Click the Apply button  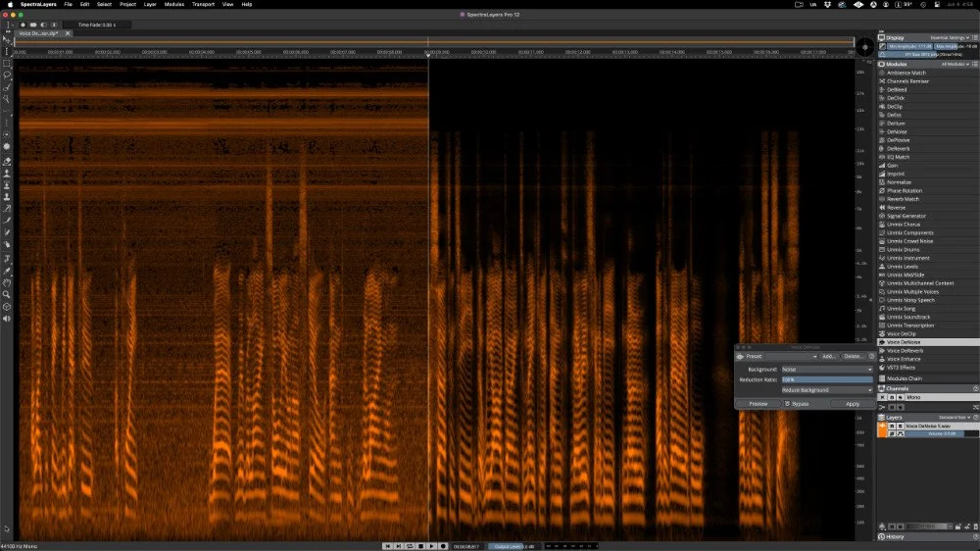click(853, 404)
